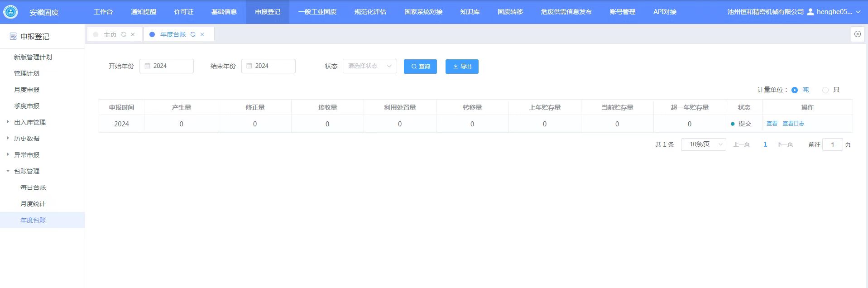The image size is (868, 288).
Task: Click the 查询 search button
Action: tap(420, 67)
